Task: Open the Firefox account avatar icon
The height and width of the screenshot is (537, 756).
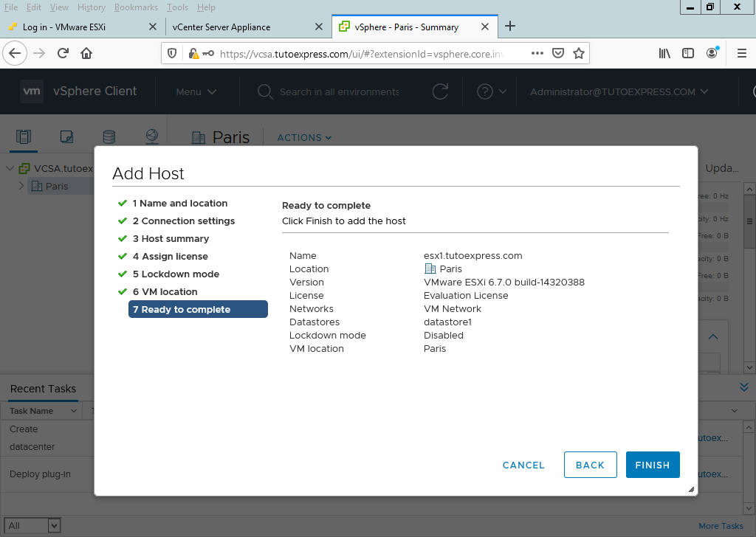Action: coord(712,53)
